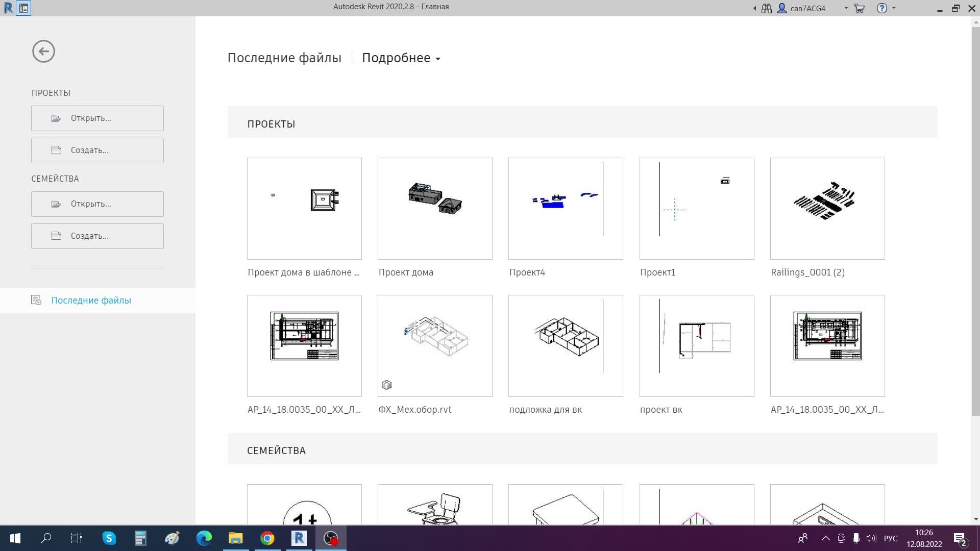The image size is (980, 551).
Task: Open подложка для вк project thumbnail
Action: click(566, 345)
